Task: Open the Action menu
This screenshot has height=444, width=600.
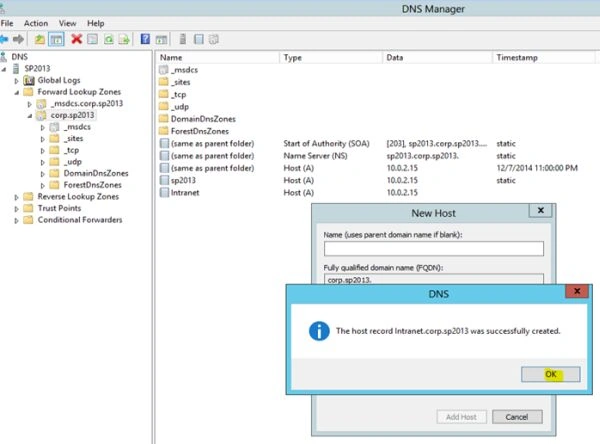Action: (x=36, y=23)
